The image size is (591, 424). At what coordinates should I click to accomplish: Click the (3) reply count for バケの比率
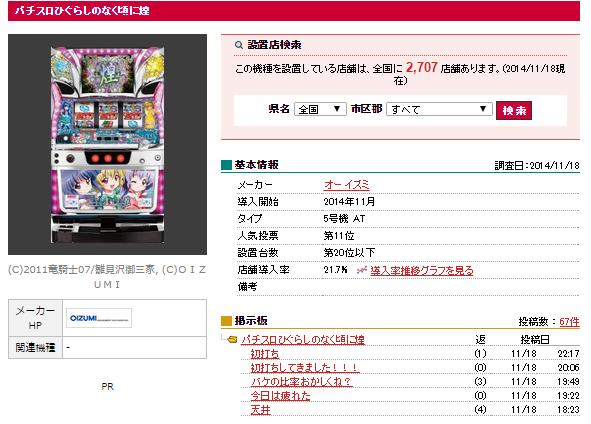[480, 381]
